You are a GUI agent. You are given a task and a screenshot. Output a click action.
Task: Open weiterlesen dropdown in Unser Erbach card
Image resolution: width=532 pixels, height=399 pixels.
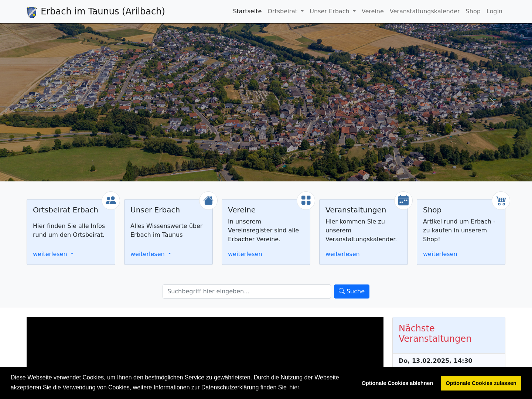point(151,254)
